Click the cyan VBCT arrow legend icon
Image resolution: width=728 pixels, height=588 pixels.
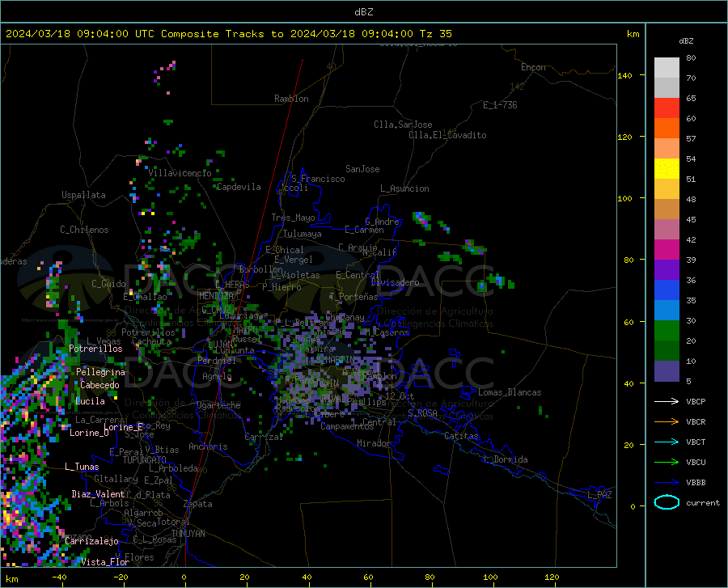(x=667, y=442)
